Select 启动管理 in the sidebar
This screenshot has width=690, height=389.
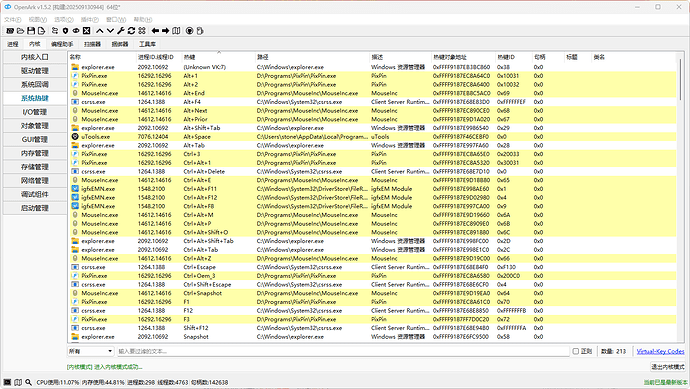pyautogui.click(x=35, y=208)
